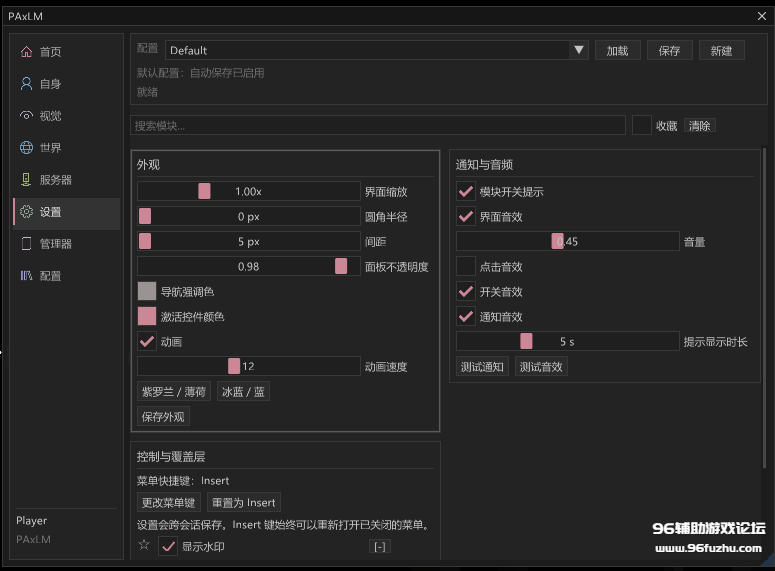Screen dimensions: 775x571
Task: Adjust the 界面缩放 slider
Action: pyautogui.click(x=249, y=191)
